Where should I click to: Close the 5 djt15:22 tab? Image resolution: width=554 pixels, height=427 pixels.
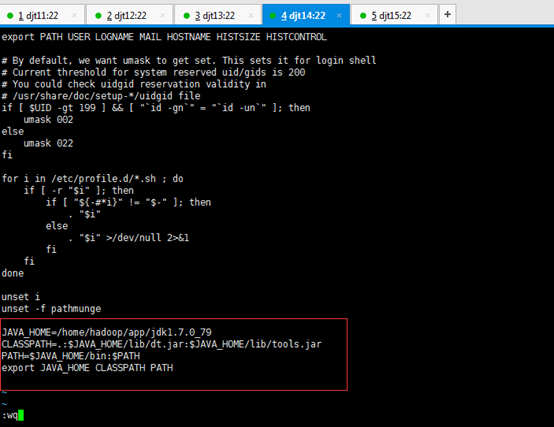tap(428, 16)
